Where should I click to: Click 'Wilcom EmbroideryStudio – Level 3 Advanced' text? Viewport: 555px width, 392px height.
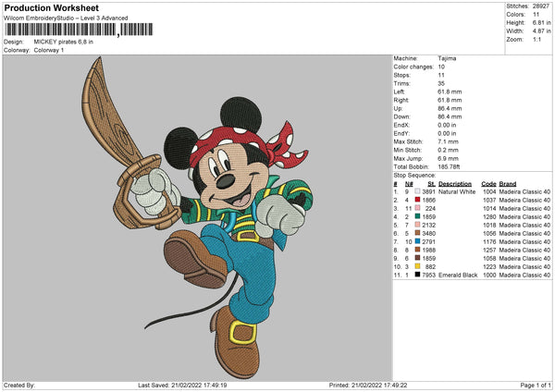[66, 18]
